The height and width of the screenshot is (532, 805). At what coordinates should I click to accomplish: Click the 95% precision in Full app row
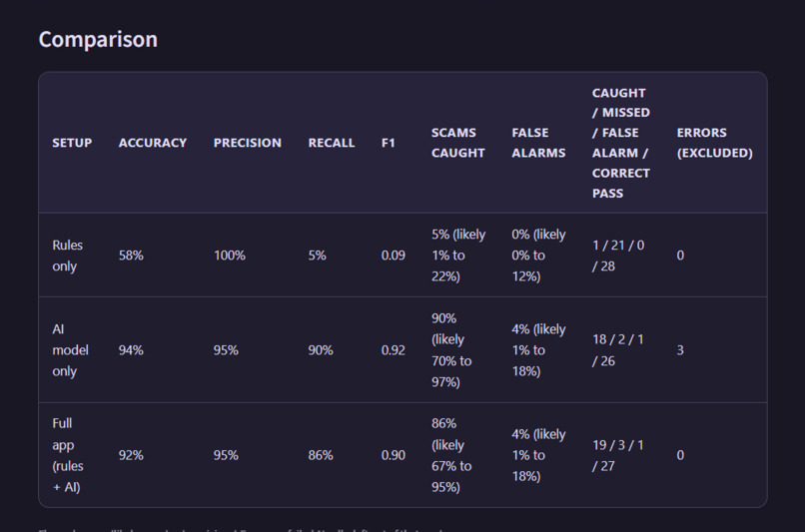coord(226,455)
